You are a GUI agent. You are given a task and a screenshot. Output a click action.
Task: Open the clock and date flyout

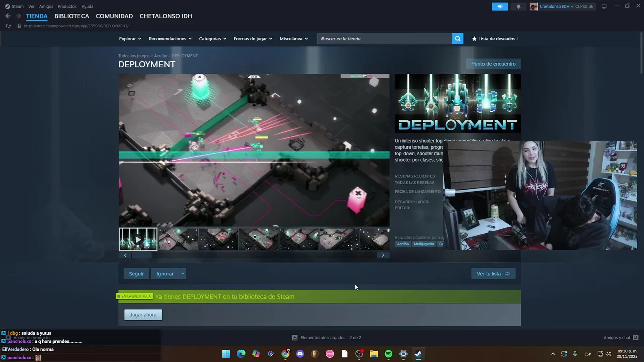click(x=627, y=354)
